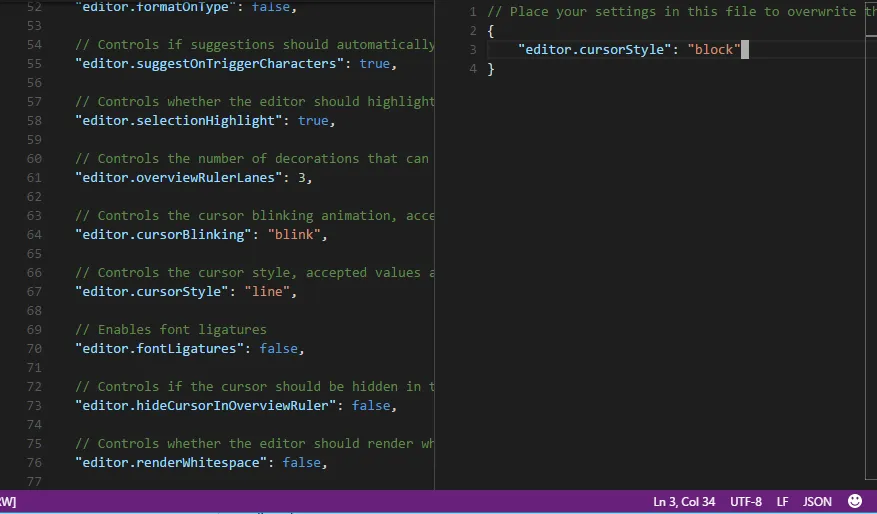
Task: Click line number 3 in right editor gutter
Action: click(473, 50)
